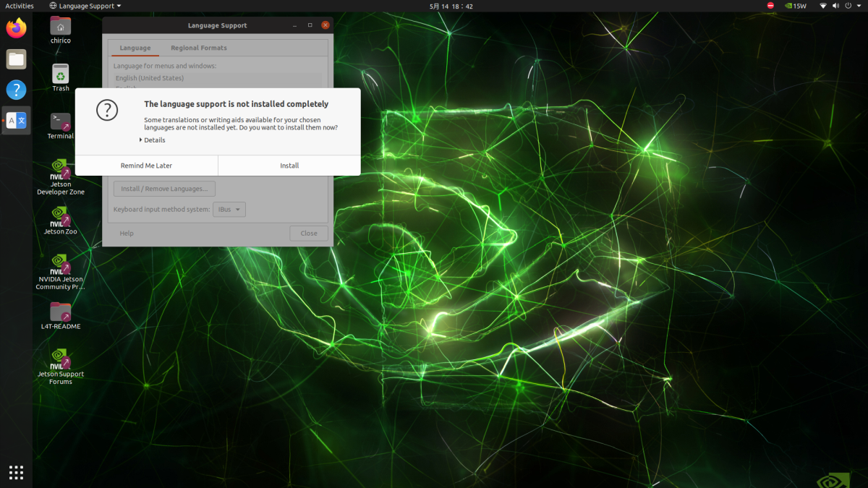Select the Language tab
Screen dimensions: 868x488
pos(135,48)
